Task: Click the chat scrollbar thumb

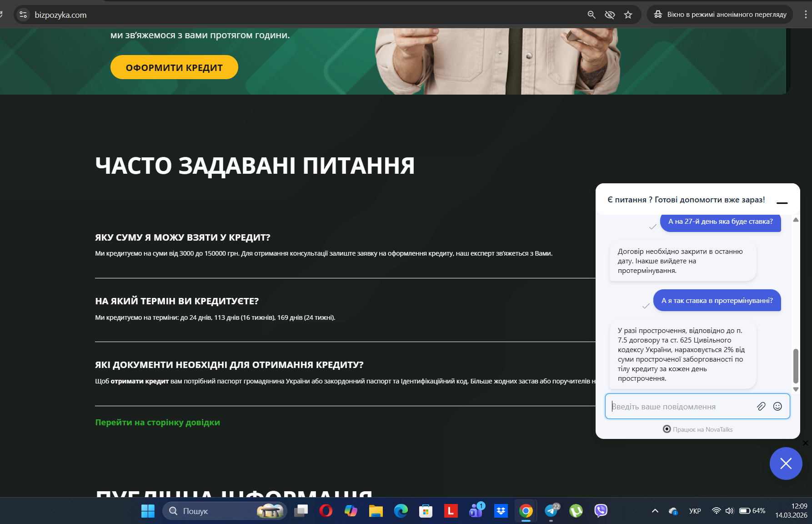Action: [x=796, y=366]
